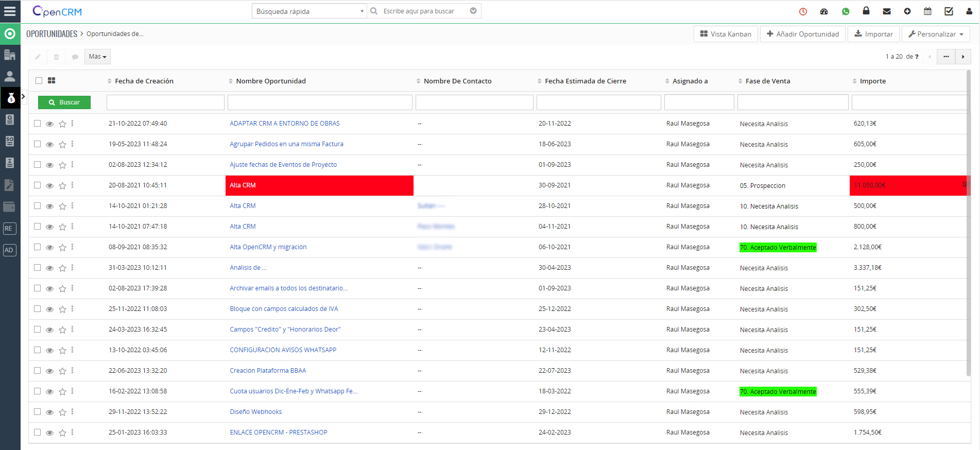
Task: Open the wallet sidebar icon
Action: pos(10,207)
